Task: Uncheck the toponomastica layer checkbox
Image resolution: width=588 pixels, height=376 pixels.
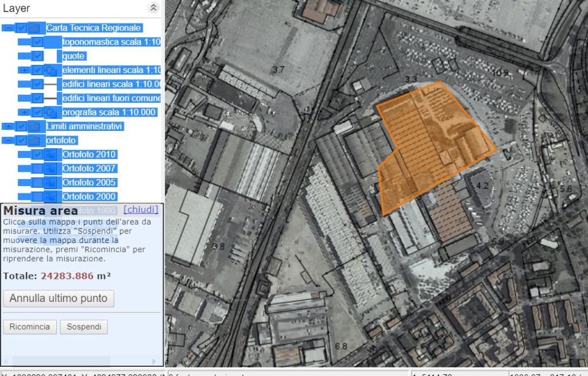Action: 37,42
